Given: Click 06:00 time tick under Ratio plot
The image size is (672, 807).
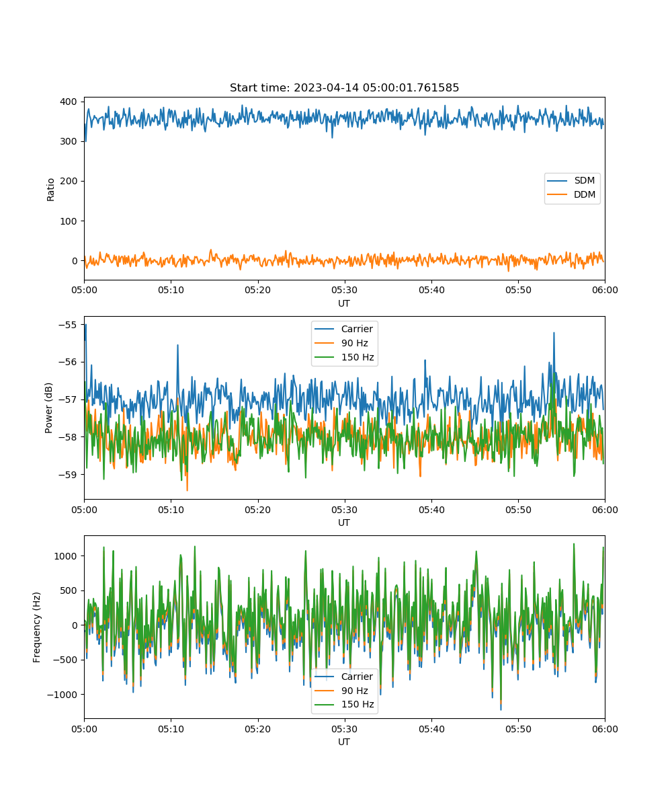Looking at the screenshot, I should tap(605, 290).
